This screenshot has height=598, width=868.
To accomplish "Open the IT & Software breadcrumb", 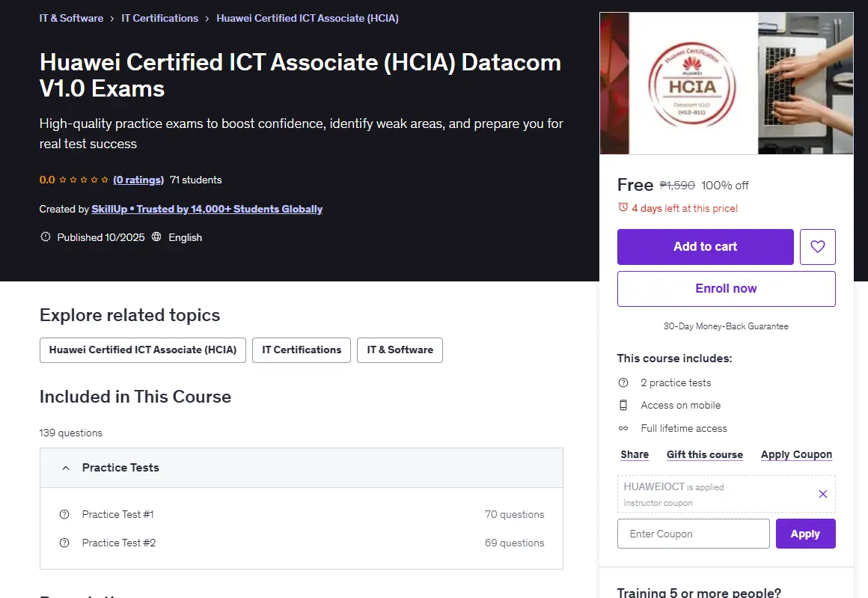I will (71, 18).
